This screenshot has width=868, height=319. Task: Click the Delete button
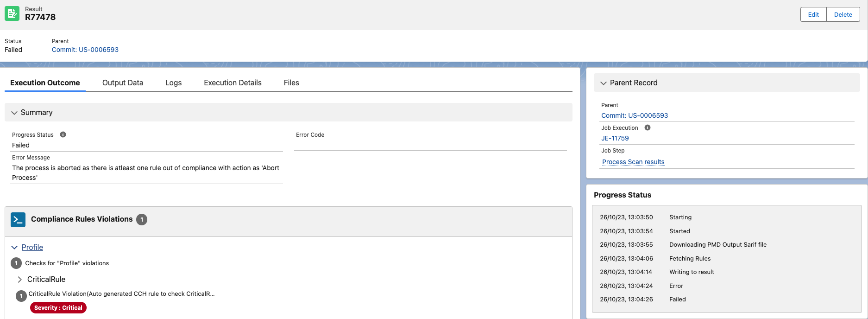pyautogui.click(x=843, y=14)
